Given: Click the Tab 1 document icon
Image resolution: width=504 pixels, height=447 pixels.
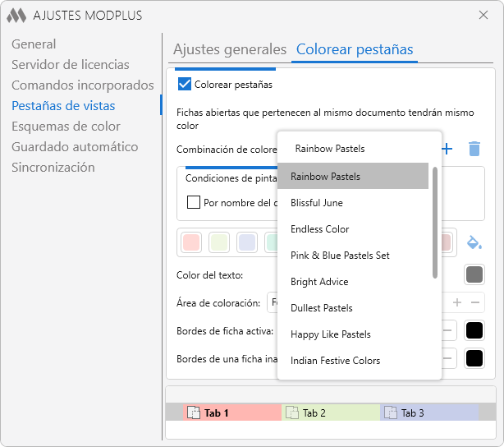Looking at the screenshot, I should (x=194, y=412).
